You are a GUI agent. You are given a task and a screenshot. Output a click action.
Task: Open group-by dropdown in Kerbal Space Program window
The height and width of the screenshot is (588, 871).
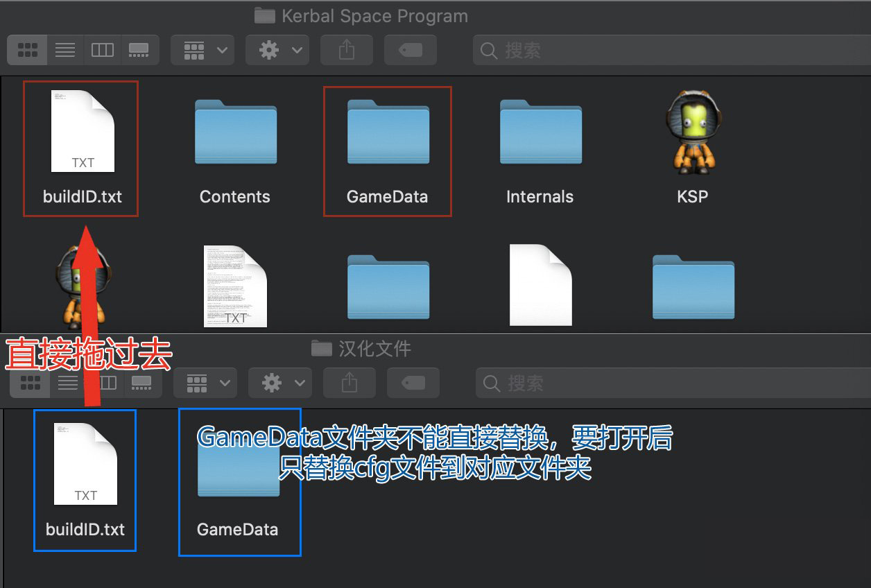click(x=202, y=50)
